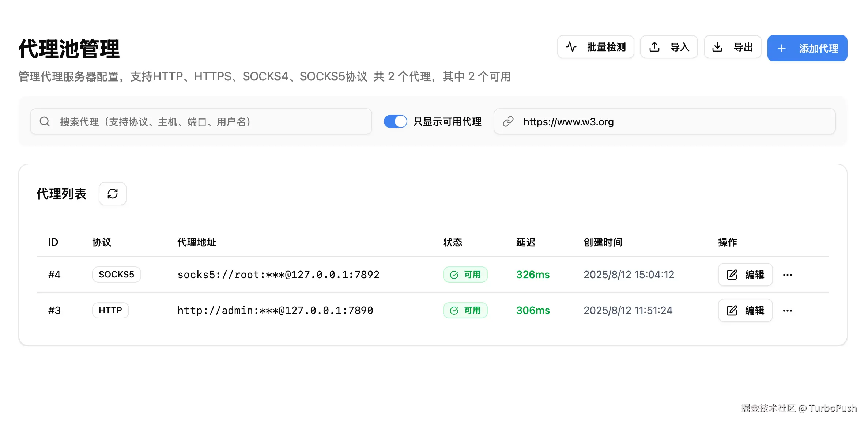
Task: Click the 326ms latency value
Action: coord(533,275)
